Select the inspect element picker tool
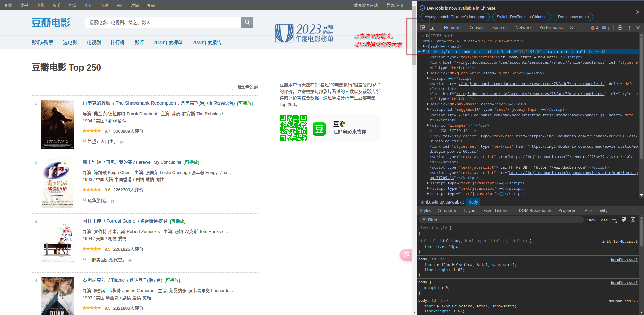This screenshot has height=315, width=644. pyautogui.click(x=422, y=27)
